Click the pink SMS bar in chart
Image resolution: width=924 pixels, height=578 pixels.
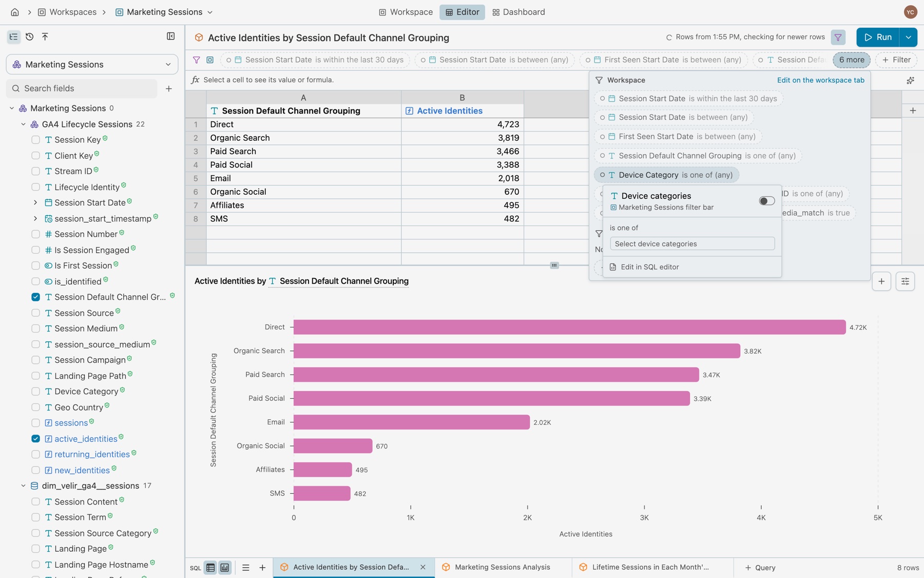[322, 493]
